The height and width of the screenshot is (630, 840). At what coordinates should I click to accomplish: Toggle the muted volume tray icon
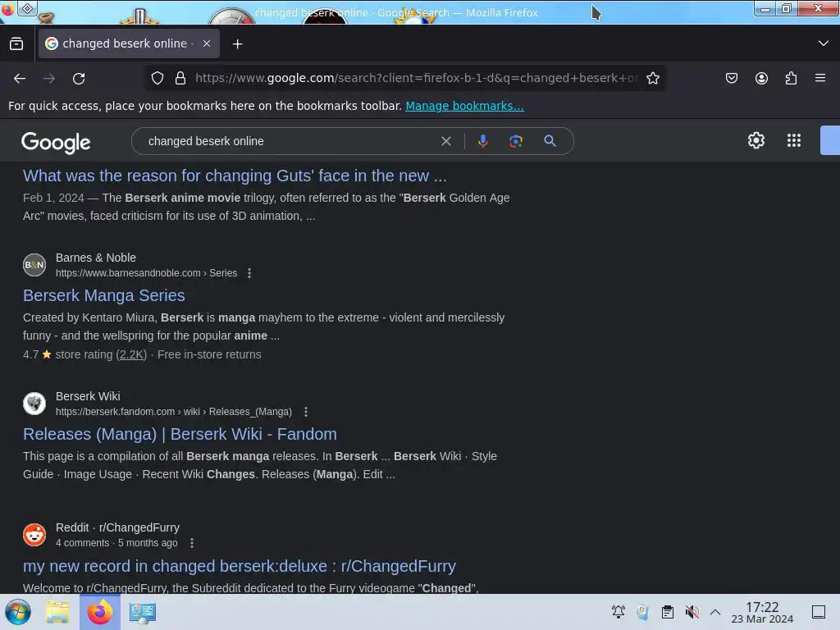(x=692, y=612)
